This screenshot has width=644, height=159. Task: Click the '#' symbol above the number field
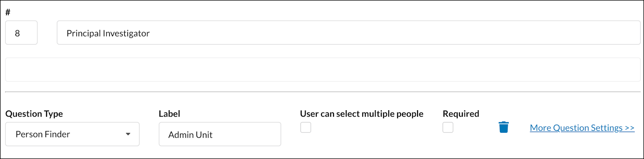8,12
